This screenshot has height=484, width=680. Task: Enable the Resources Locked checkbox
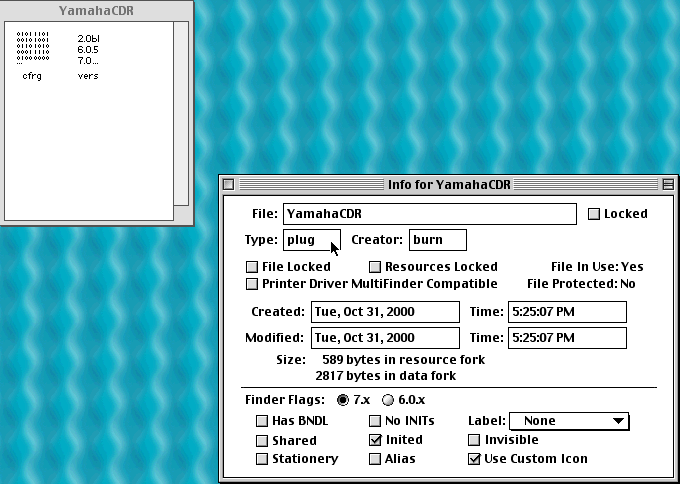[x=375, y=267]
